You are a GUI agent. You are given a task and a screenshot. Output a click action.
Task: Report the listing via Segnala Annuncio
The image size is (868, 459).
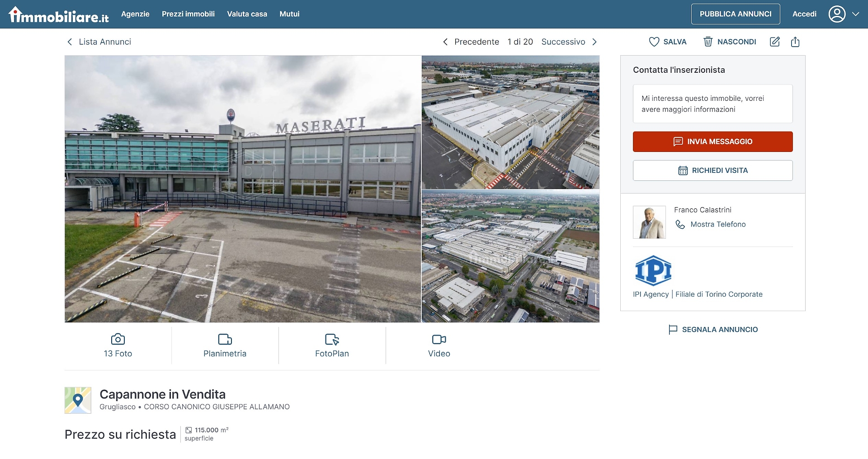click(720, 330)
